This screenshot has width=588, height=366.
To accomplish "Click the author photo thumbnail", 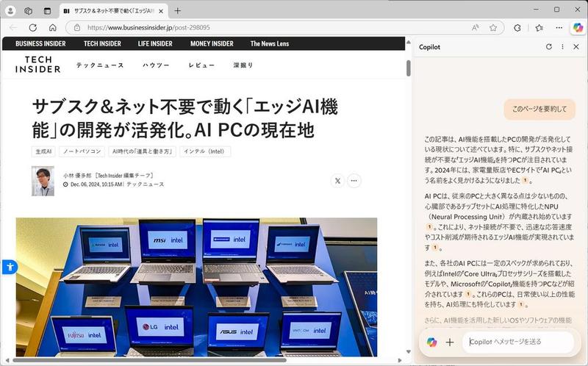I will [43, 181].
